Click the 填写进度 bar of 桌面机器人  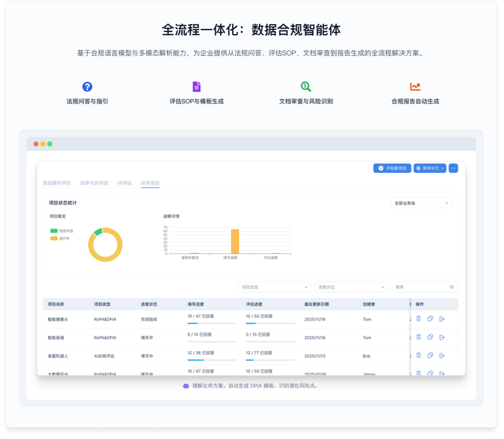click(x=212, y=360)
